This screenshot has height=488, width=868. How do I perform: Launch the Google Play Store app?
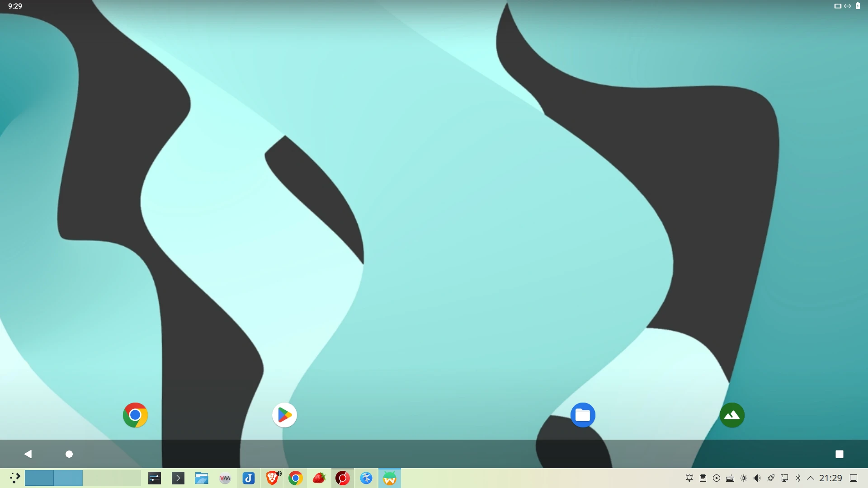click(284, 415)
